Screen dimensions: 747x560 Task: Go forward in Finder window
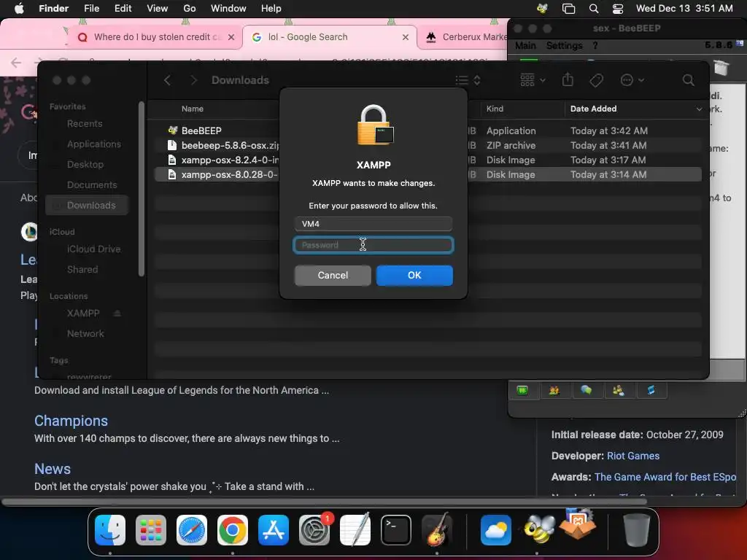(193, 80)
